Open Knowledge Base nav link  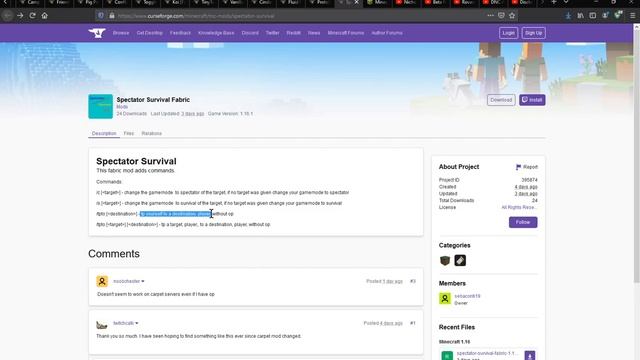point(216,33)
